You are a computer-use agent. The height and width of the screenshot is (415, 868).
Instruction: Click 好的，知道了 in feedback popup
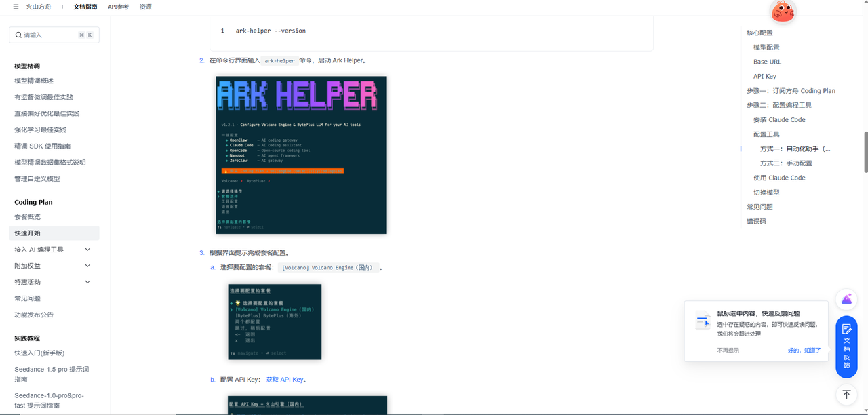[x=804, y=351]
